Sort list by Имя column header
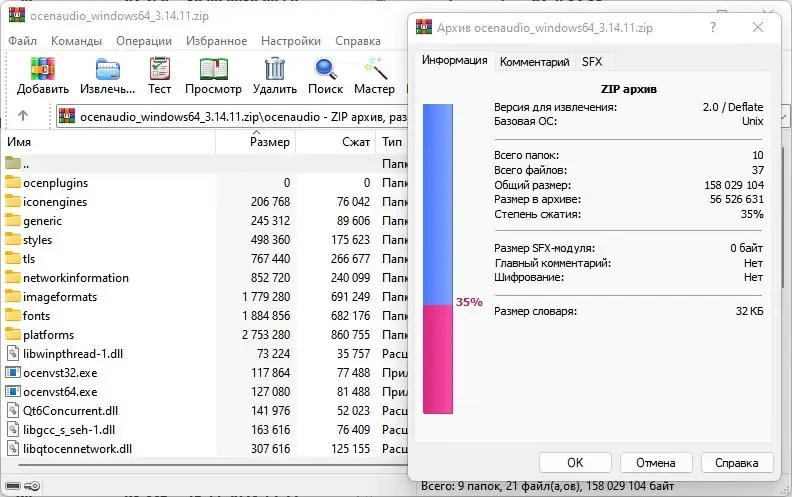792x497 pixels. point(109,142)
